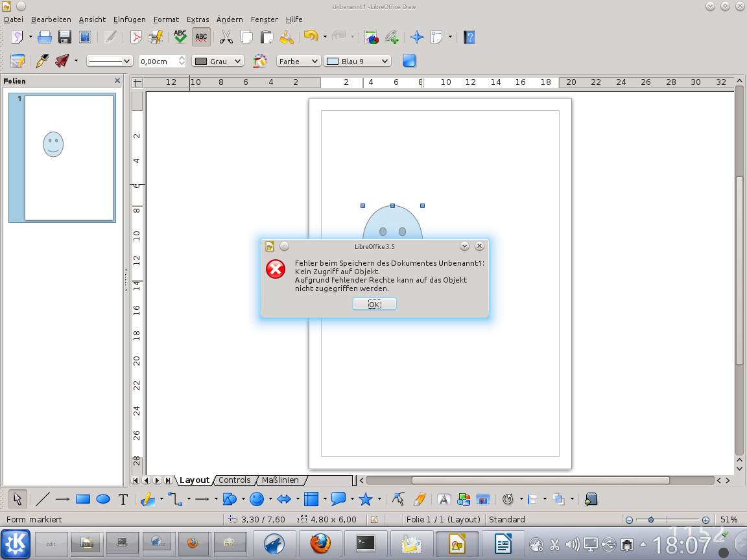The width and height of the screenshot is (747, 560).
Task: Click the horizontal scrollbar
Action: (x=540, y=480)
